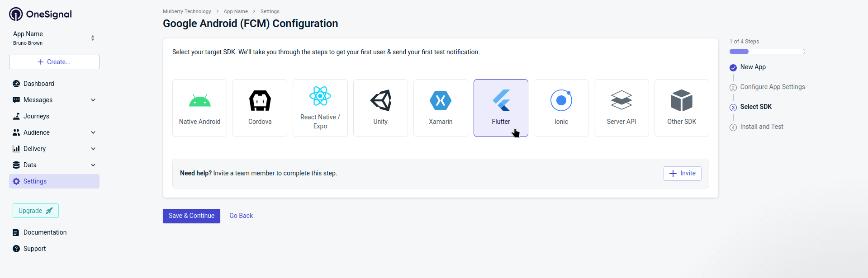This screenshot has width=868, height=278.
Task: Click the Install and Test step
Action: [762, 127]
